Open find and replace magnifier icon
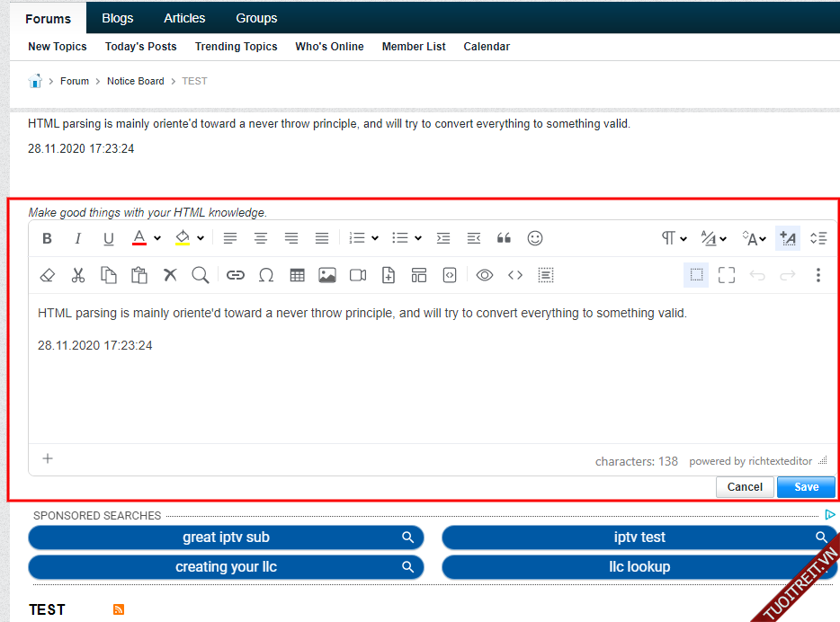Screen dimensions: 840x622 click(201, 275)
